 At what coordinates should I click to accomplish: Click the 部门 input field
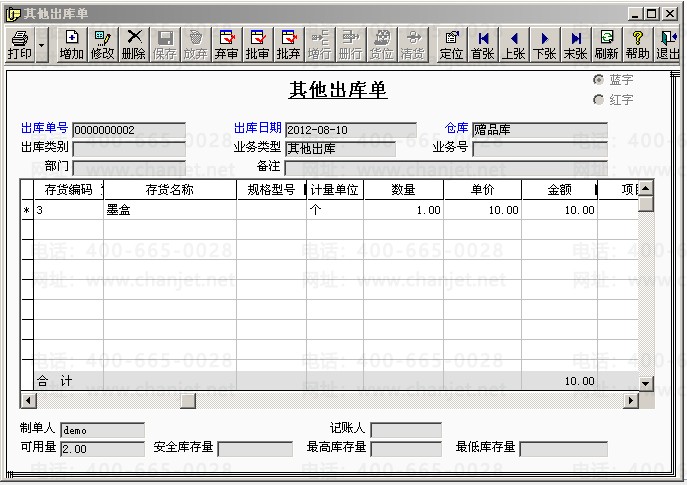[129, 168]
